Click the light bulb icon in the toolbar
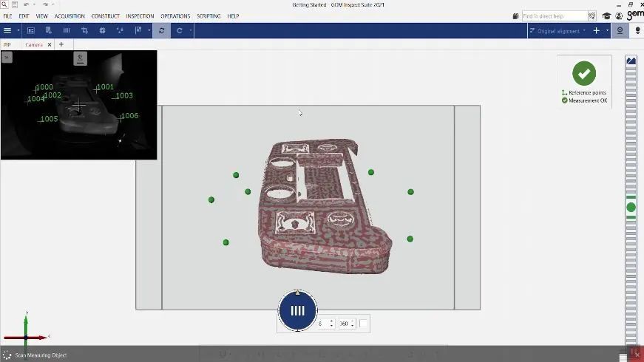The width and height of the screenshot is (644, 362). tap(637, 30)
